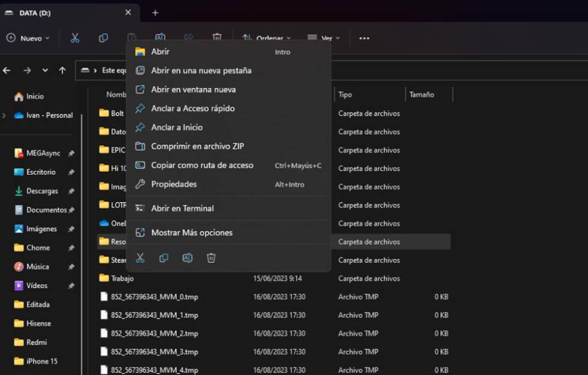The width and height of the screenshot is (588, 375).
Task: Select Abrir from the context menu
Action: pos(160,51)
